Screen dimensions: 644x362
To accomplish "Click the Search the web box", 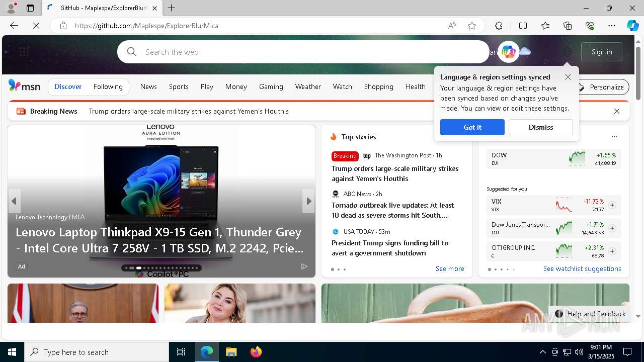I will click(303, 52).
